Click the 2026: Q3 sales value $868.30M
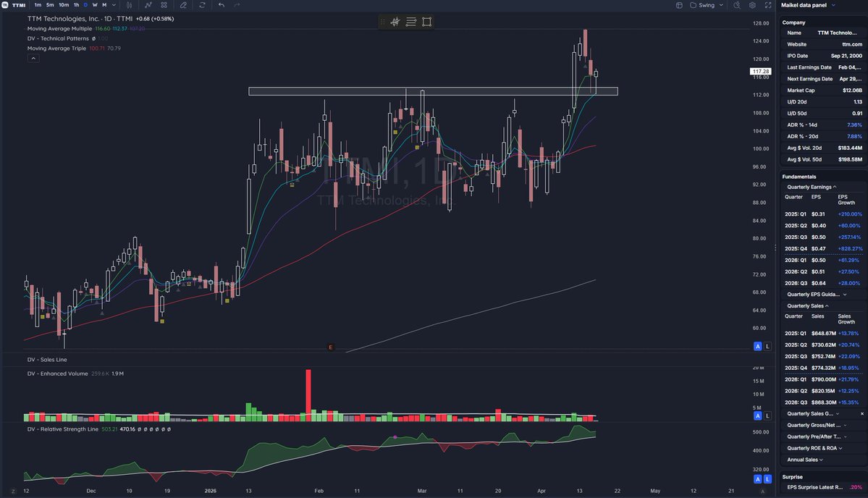Screen dimensions: 868x498 824,403
